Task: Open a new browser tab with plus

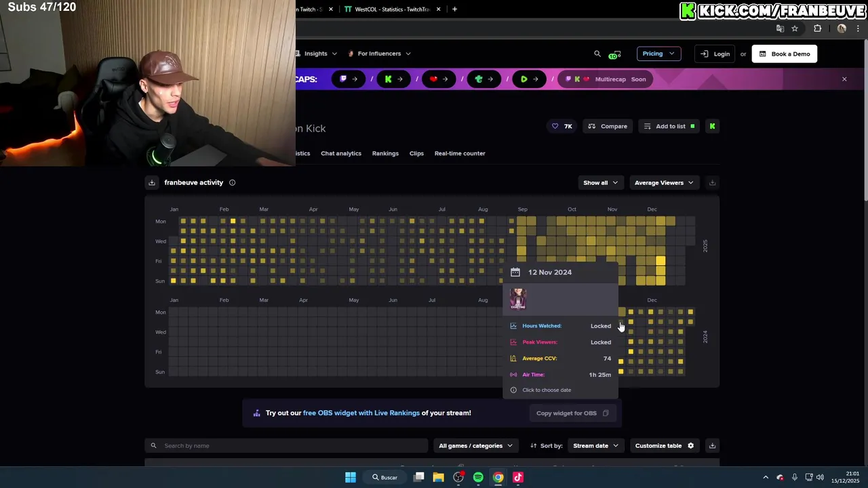Action: tap(454, 9)
